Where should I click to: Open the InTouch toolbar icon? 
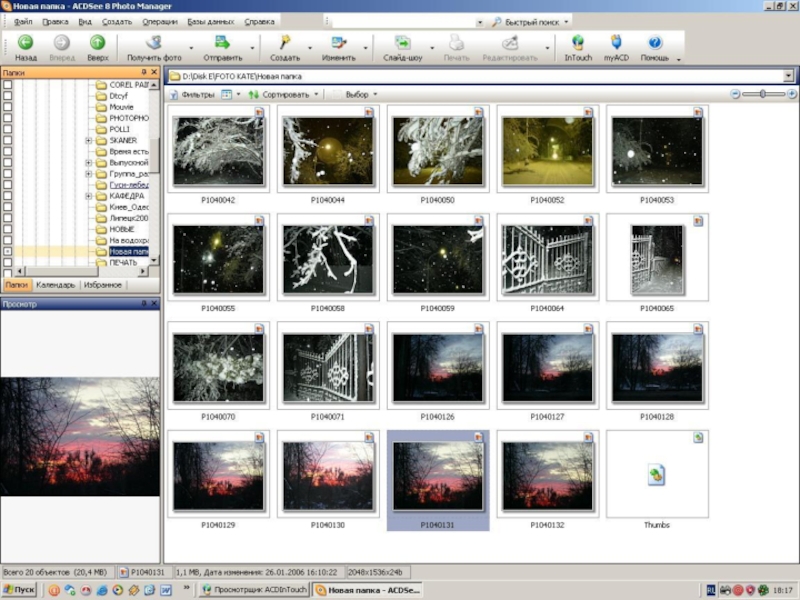[x=577, y=43]
